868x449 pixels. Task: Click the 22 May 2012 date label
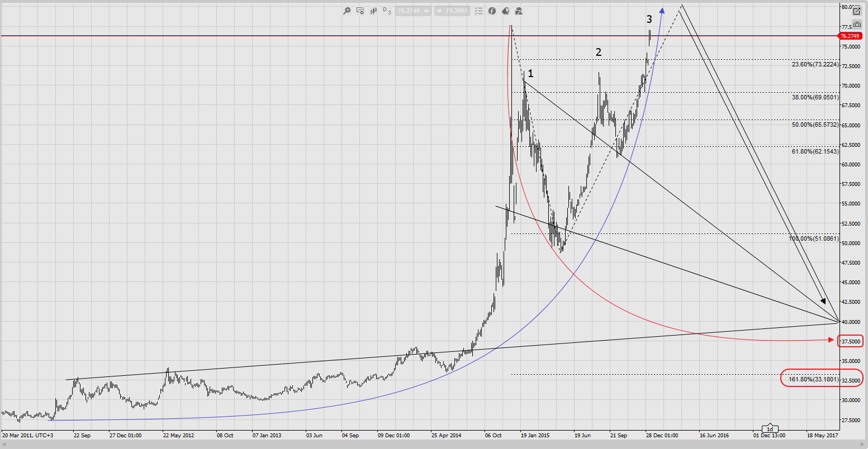(178, 435)
